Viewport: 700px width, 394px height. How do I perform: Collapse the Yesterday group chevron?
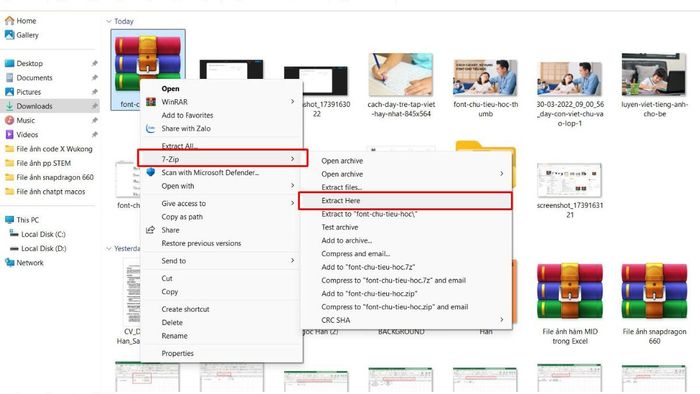(x=109, y=249)
